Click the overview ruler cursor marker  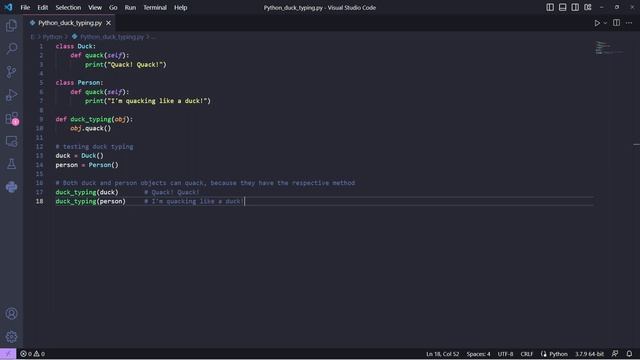tap(636, 144)
